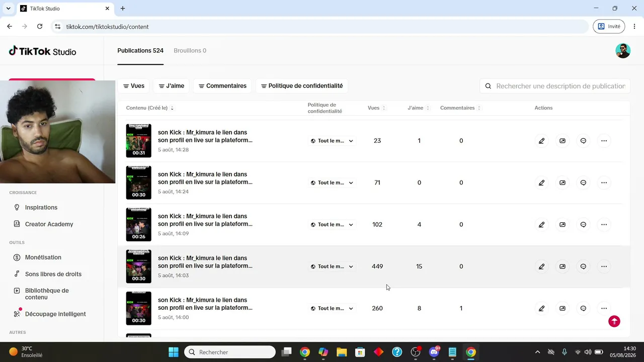644x362 pixels.
Task: Open privacy dropdown for the 14:24 post
Action: tap(332, 183)
